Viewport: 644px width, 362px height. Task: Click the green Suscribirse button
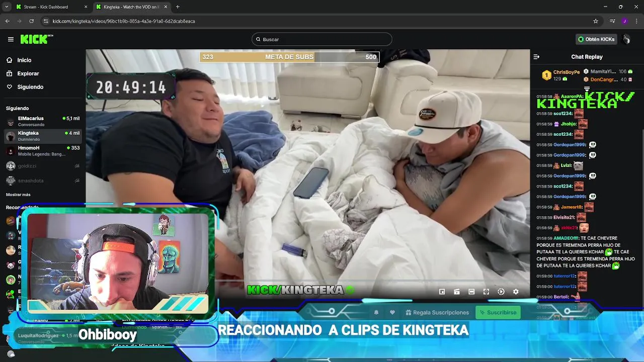(x=498, y=312)
